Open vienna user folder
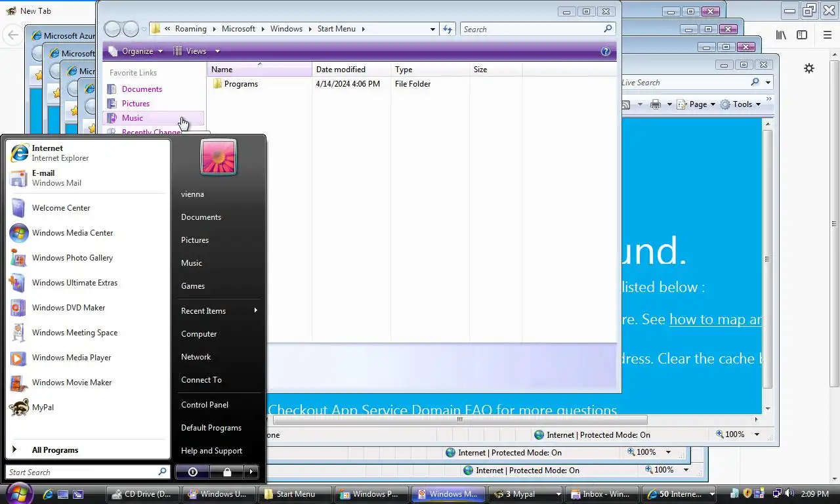840x504 pixels. (219, 194)
